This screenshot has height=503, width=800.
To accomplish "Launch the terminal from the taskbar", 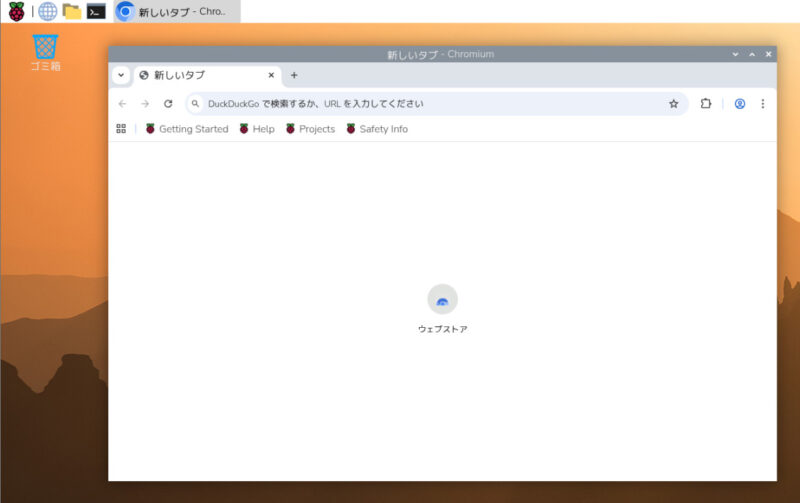I will click(96, 12).
